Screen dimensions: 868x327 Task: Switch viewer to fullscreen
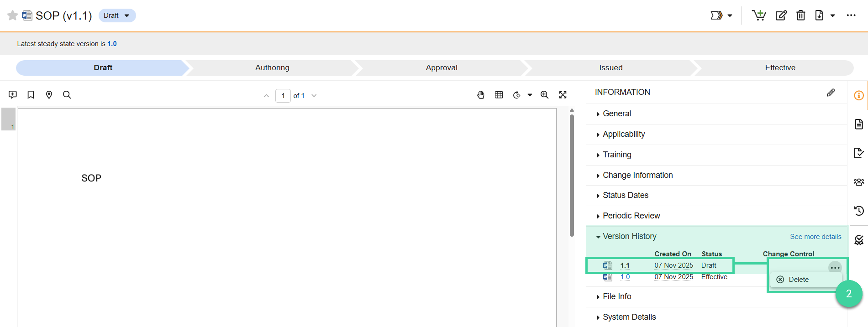pos(563,95)
